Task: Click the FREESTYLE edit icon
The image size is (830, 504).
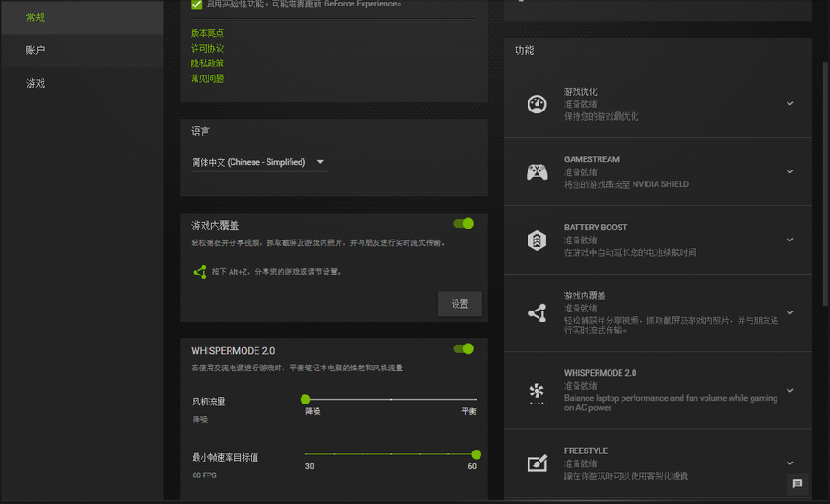Action: 537,463
